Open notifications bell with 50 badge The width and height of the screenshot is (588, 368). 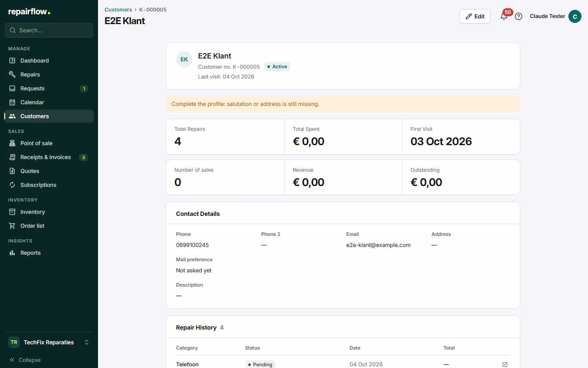pos(504,16)
